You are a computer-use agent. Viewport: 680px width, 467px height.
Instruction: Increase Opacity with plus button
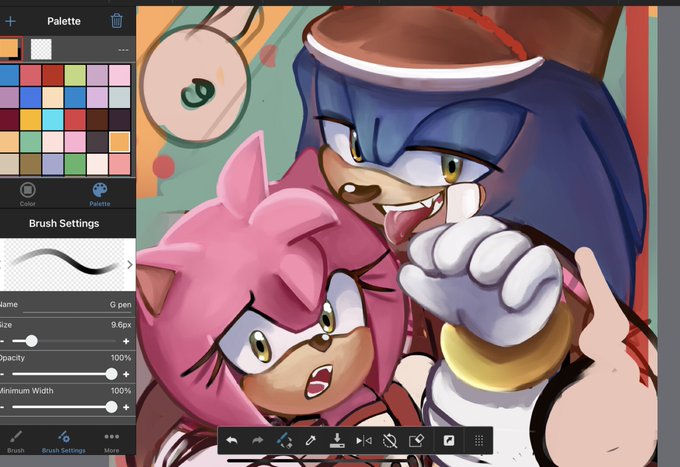[126, 374]
